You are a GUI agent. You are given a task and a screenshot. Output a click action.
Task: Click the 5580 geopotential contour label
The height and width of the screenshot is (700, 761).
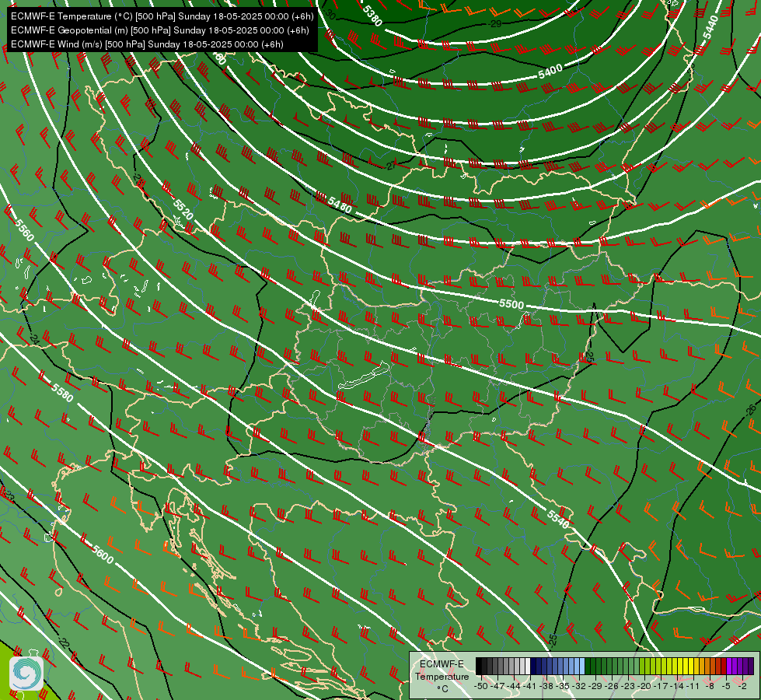[x=62, y=393]
